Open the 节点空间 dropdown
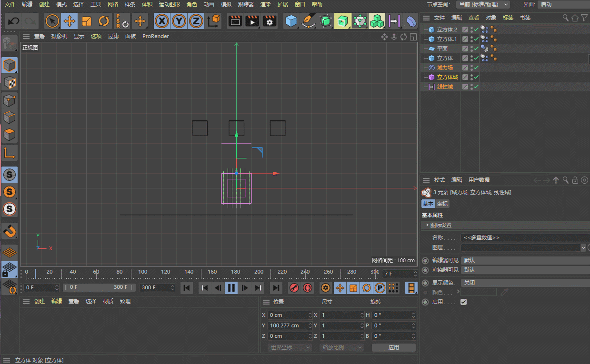This screenshot has width=590, height=364. pos(482,4)
